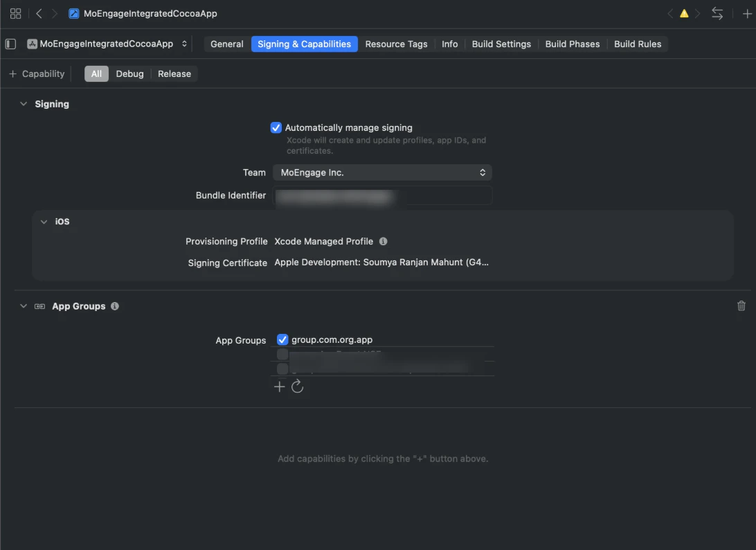Toggle the project and targets sidebar icon
Viewport: 756px width, 550px height.
pyautogui.click(x=10, y=44)
